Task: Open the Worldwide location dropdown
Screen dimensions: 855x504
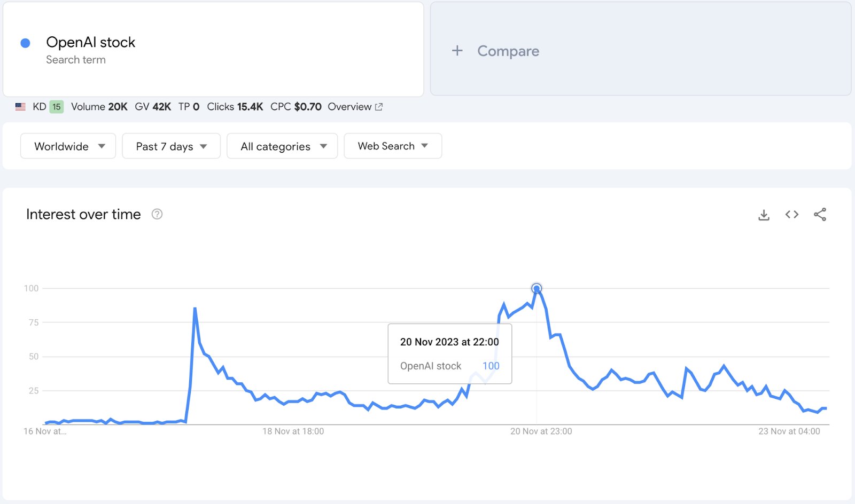Action: pyautogui.click(x=67, y=146)
